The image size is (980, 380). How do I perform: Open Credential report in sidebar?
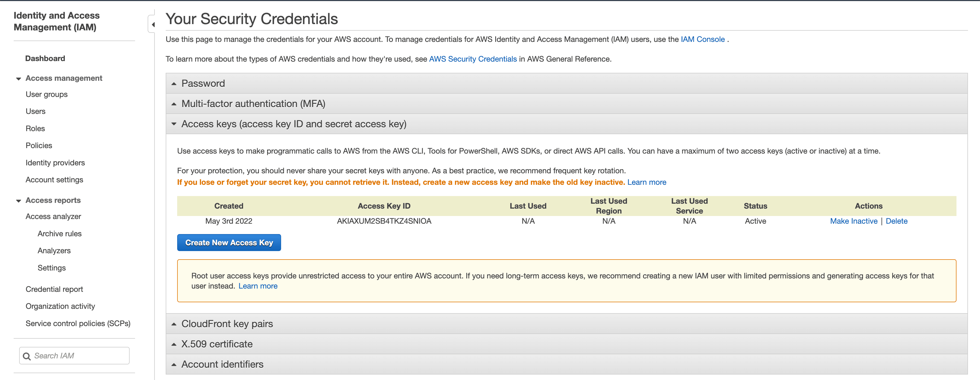click(x=54, y=289)
